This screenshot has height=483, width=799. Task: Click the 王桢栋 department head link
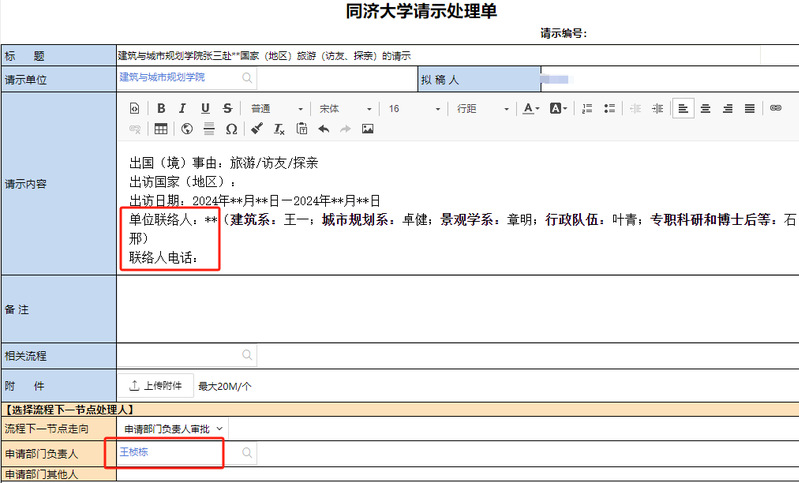pos(134,452)
